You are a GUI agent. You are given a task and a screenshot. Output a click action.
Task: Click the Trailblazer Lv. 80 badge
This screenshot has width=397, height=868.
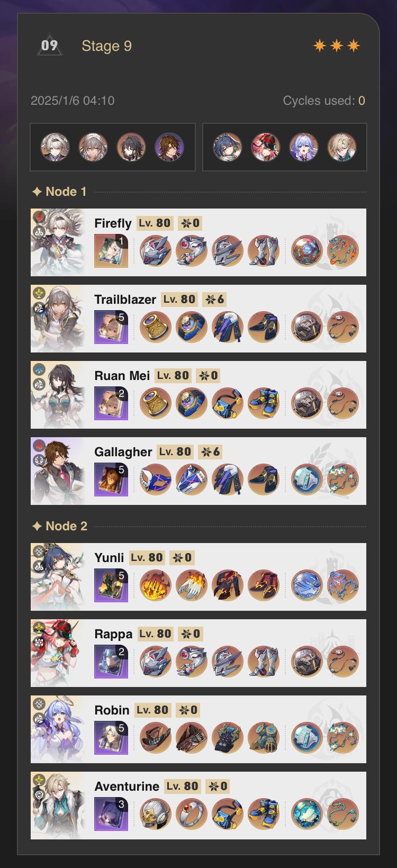[x=180, y=300]
